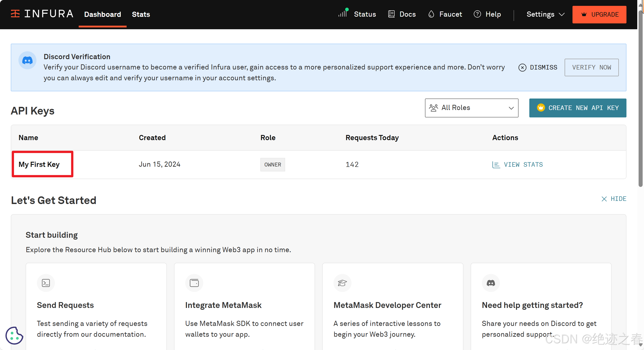
Task: Click the Faucet droplet icon
Action: [431, 14]
